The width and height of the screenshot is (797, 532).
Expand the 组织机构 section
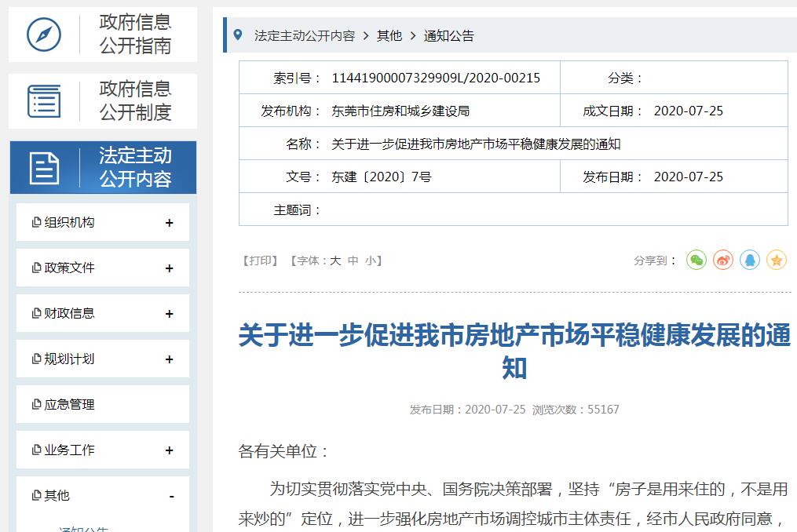169,223
